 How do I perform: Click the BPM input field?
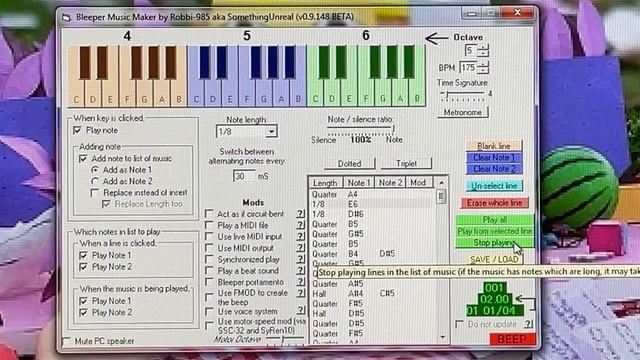click(x=469, y=67)
